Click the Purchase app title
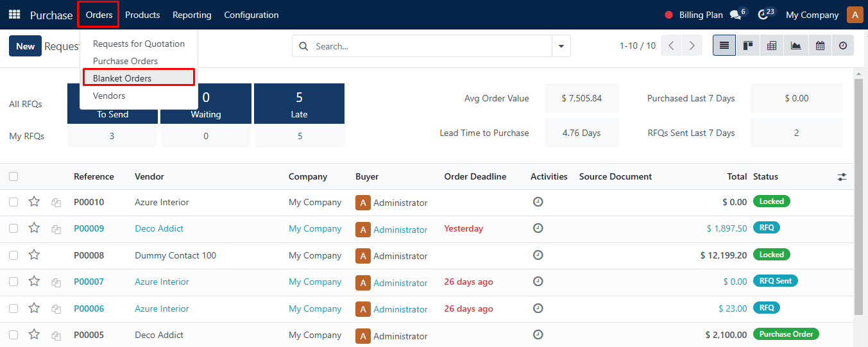The height and width of the screenshot is (347, 868). point(51,15)
